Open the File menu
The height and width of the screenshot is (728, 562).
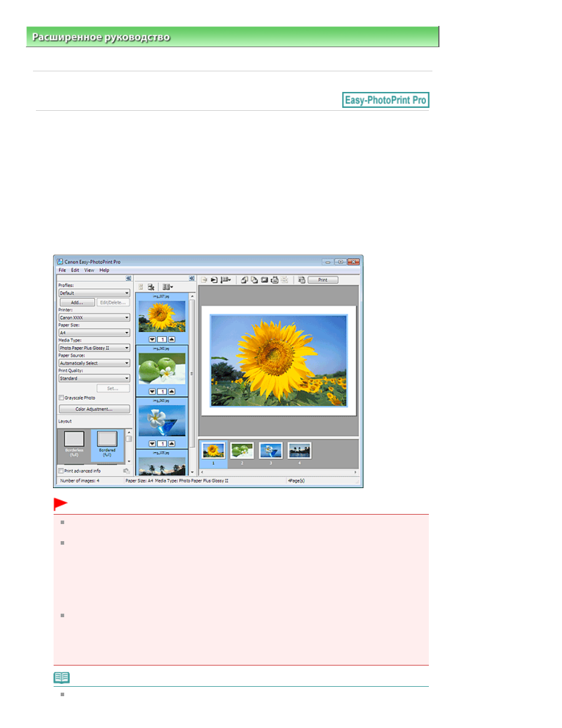(62, 270)
